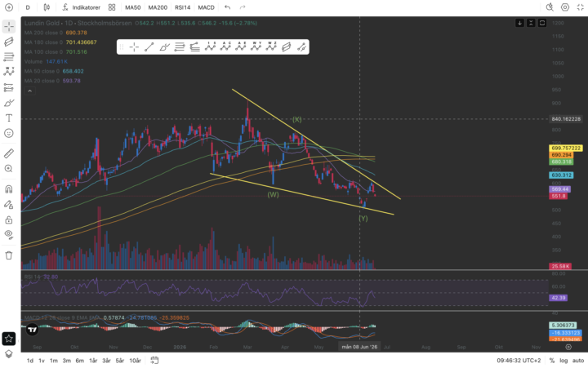Screen dimensions: 588x368
Task: Toggle magnet mode
Action: pos(9,189)
